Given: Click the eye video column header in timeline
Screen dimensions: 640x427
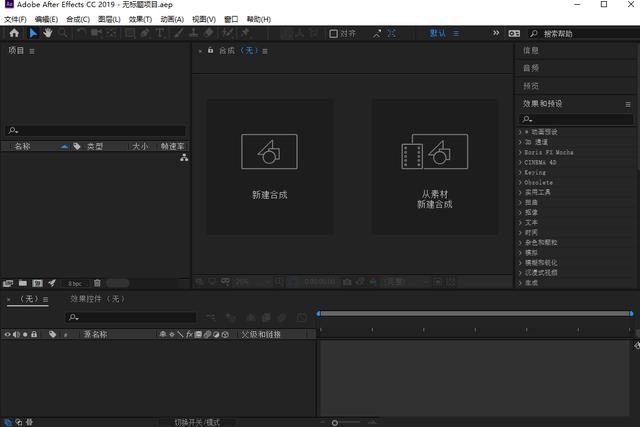Looking at the screenshot, I should 7,334.
